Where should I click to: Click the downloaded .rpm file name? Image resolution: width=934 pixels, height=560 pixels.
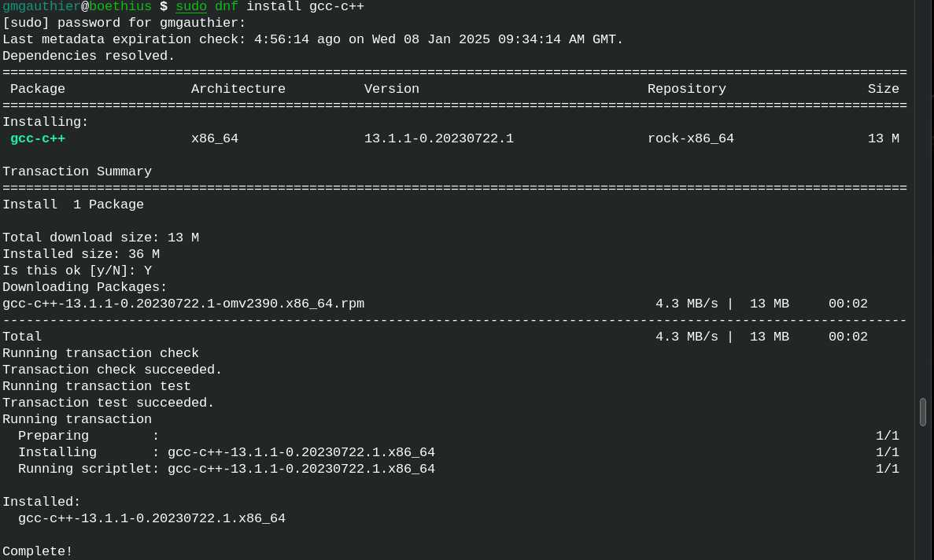[183, 304]
